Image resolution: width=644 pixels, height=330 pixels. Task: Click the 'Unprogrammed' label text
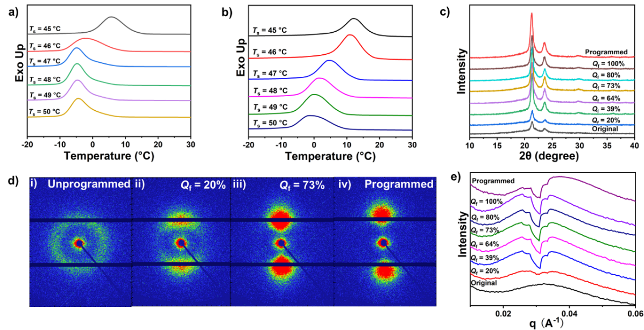pyautogui.click(x=89, y=184)
